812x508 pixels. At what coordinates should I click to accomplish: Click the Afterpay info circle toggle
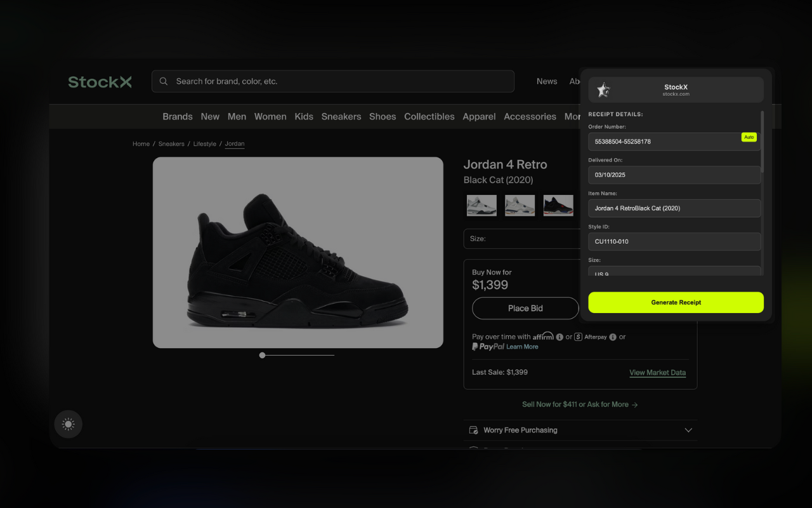tap(613, 337)
